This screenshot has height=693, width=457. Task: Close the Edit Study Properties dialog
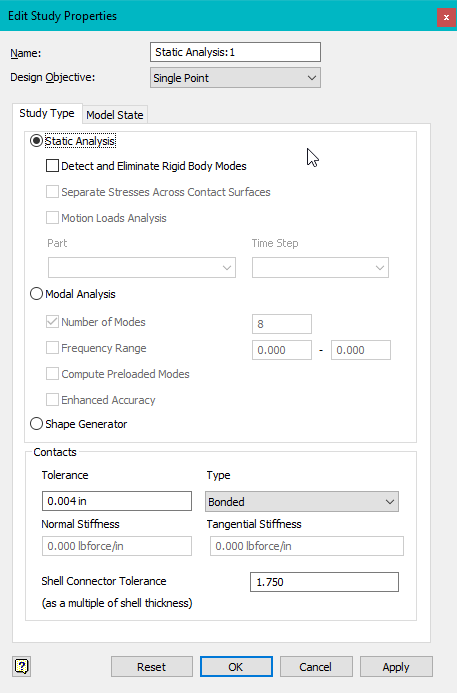[x=446, y=18]
